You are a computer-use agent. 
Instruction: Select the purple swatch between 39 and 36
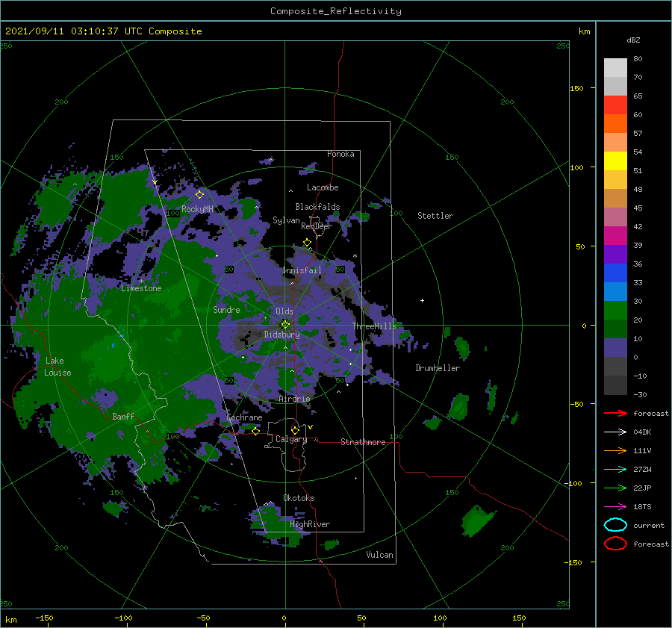(x=615, y=254)
